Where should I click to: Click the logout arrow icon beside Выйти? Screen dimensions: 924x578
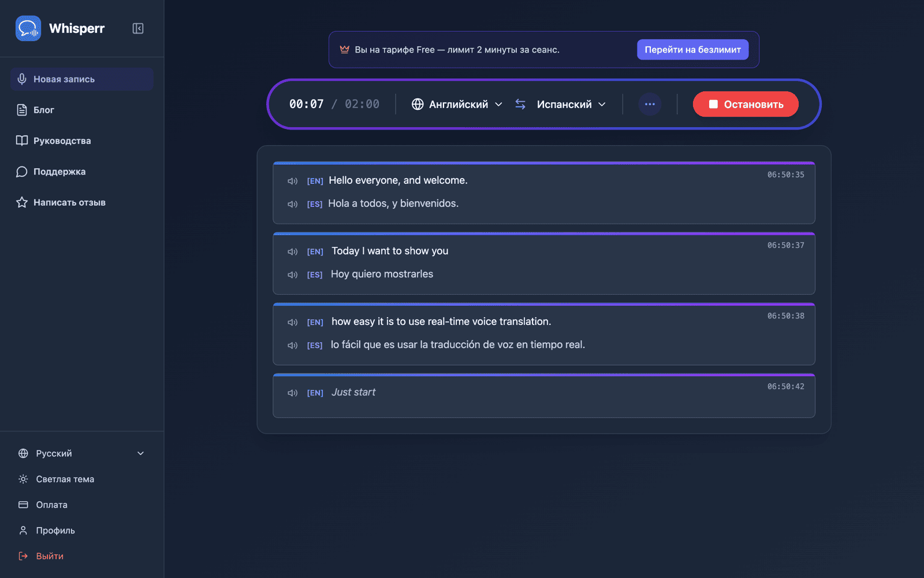pyautogui.click(x=23, y=556)
